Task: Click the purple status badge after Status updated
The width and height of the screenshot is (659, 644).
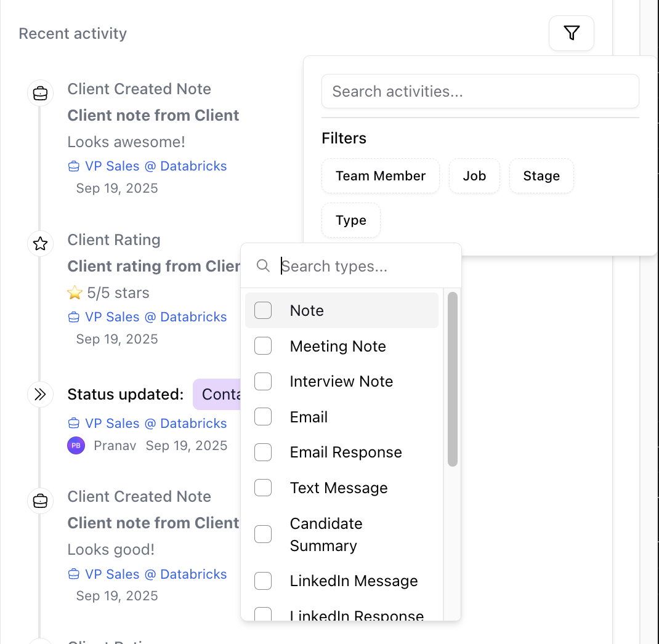Action: (217, 394)
